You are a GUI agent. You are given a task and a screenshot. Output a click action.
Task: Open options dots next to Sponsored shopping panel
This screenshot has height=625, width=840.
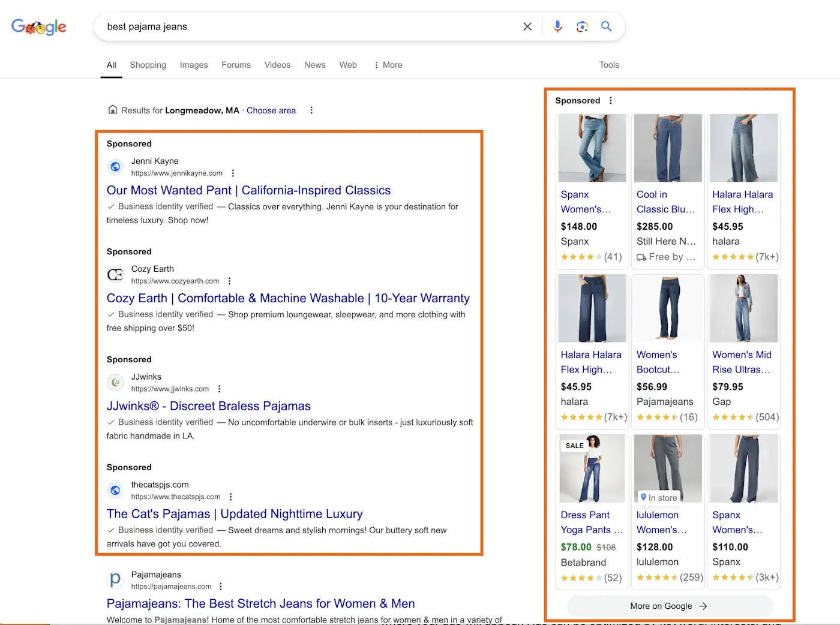(611, 101)
